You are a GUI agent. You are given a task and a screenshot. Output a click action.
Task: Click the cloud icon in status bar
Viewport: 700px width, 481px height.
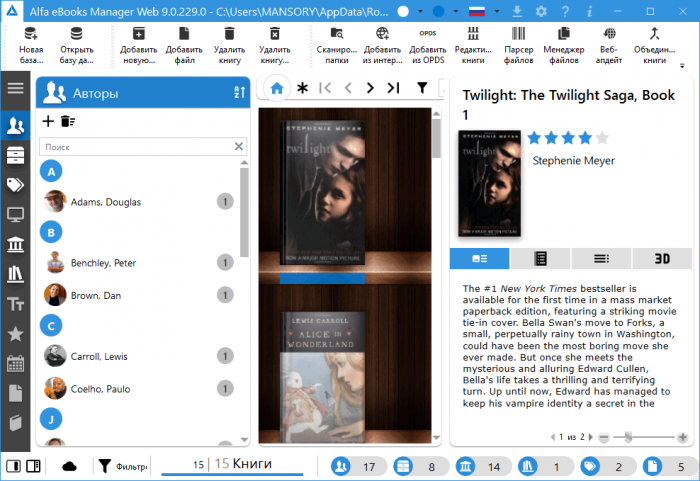(70, 466)
